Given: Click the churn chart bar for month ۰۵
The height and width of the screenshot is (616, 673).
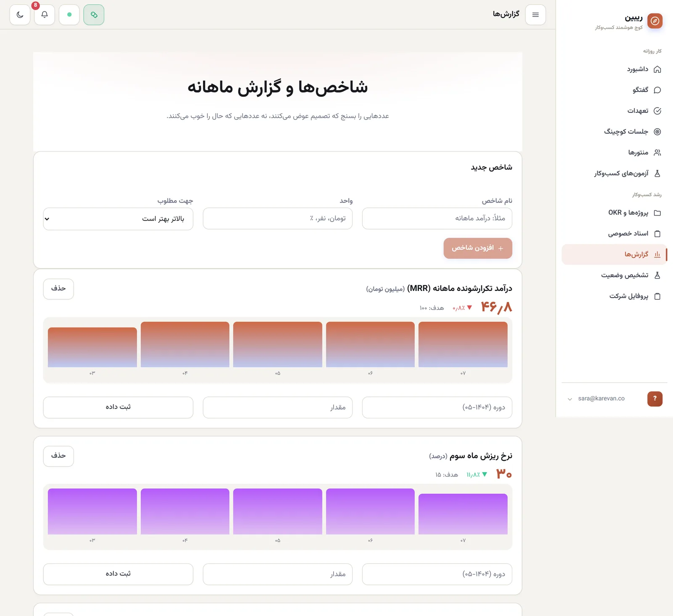Looking at the screenshot, I should tap(278, 511).
